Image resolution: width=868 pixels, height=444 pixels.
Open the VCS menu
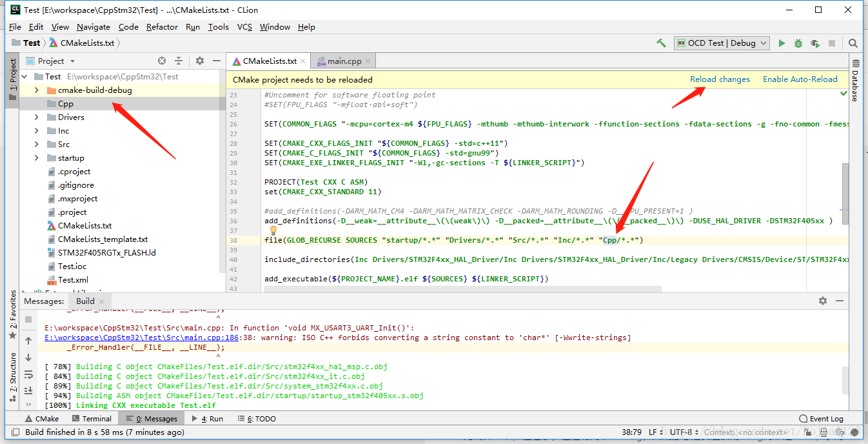click(244, 26)
